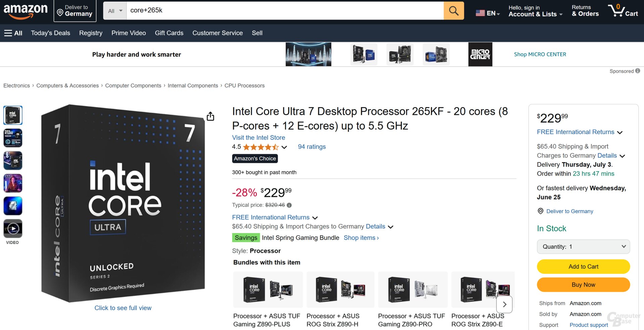
Task: Open Returns & Orders
Action: tap(585, 11)
